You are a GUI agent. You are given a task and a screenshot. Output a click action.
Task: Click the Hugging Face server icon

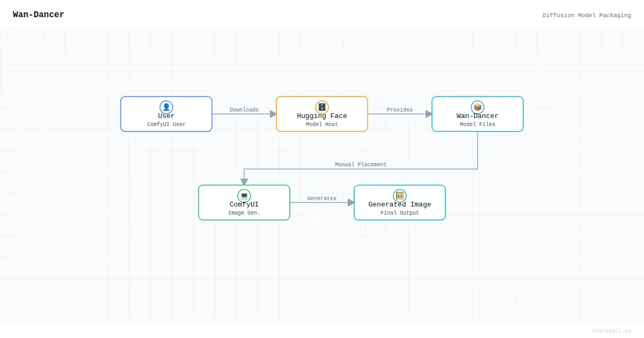pos(322,107)
